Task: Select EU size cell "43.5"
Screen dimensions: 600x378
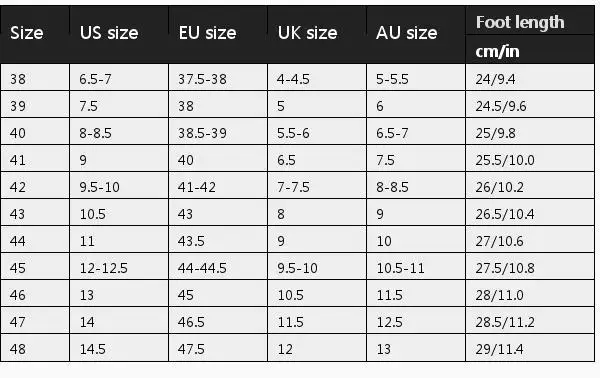Action: (218, 239)
